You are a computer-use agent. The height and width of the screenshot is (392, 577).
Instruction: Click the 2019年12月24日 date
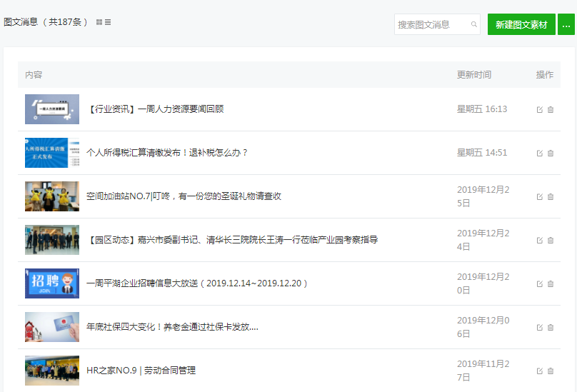tap(483, 240)
